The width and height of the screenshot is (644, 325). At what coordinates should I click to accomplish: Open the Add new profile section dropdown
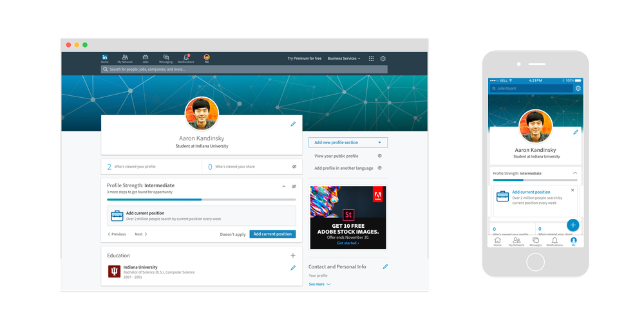click(348, 142)
